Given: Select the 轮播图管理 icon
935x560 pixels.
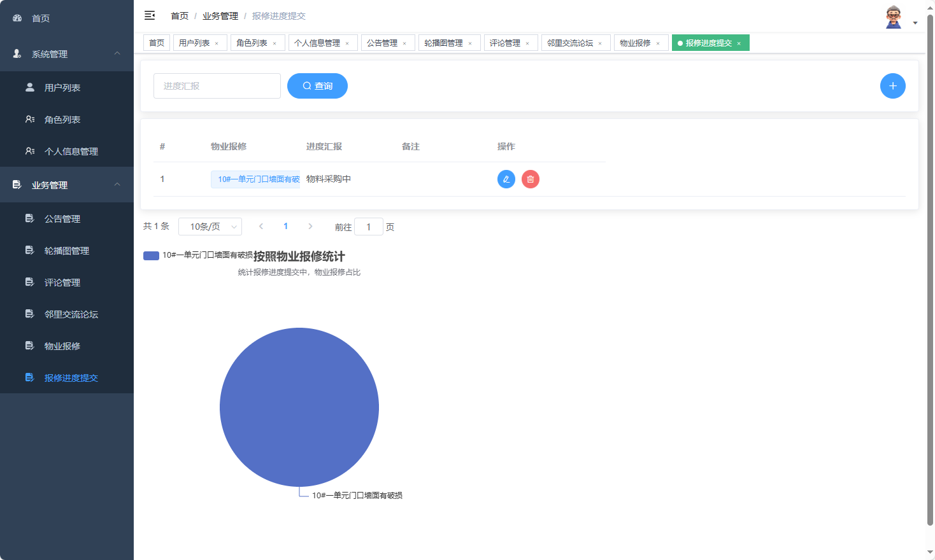Looking at the screenshot, I should click(x=29, y=250).
